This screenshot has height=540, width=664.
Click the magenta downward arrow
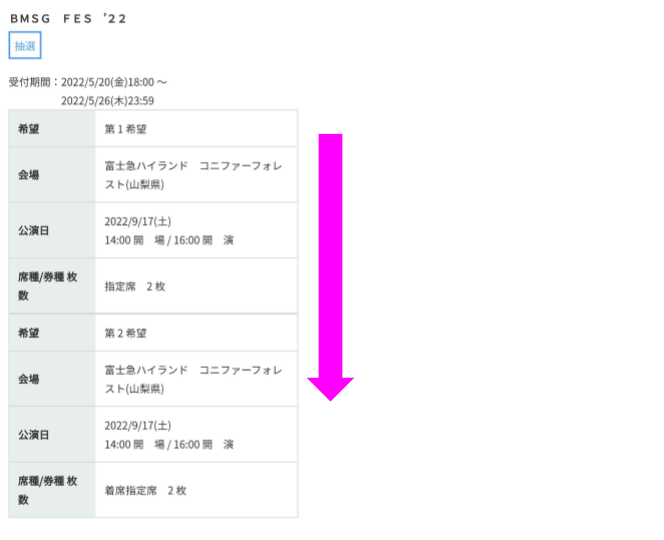(x=330, y=267)
